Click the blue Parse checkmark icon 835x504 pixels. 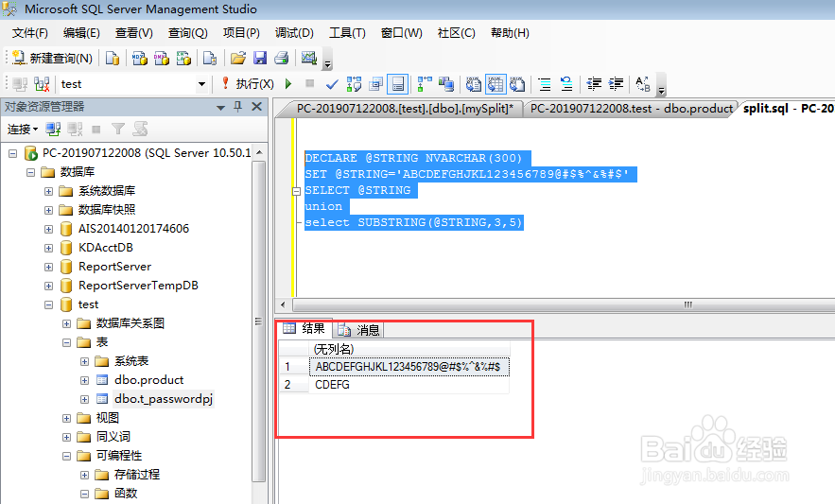click(332, 84)
